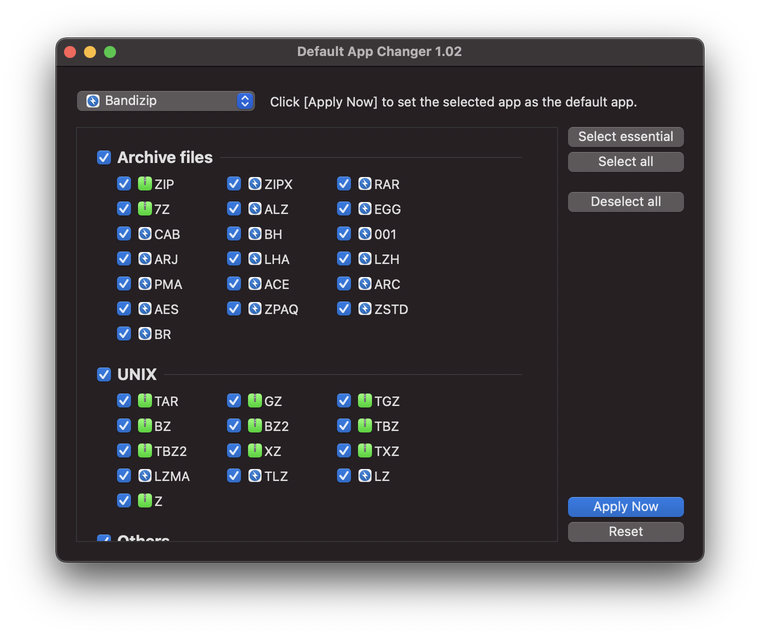
Task: Click the Bandizip icon beside EGG
Action: pos(364,208)
